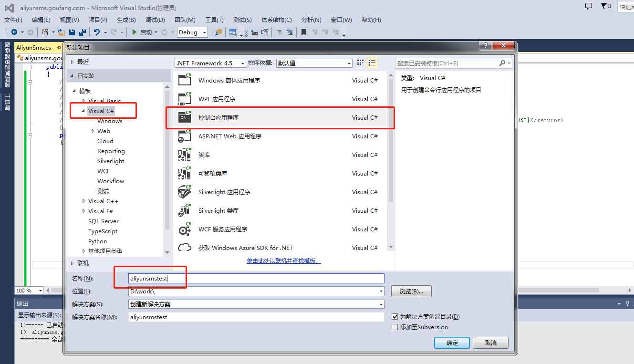Toggle 为解决方案创建目录 checkbox

point(395,317)
